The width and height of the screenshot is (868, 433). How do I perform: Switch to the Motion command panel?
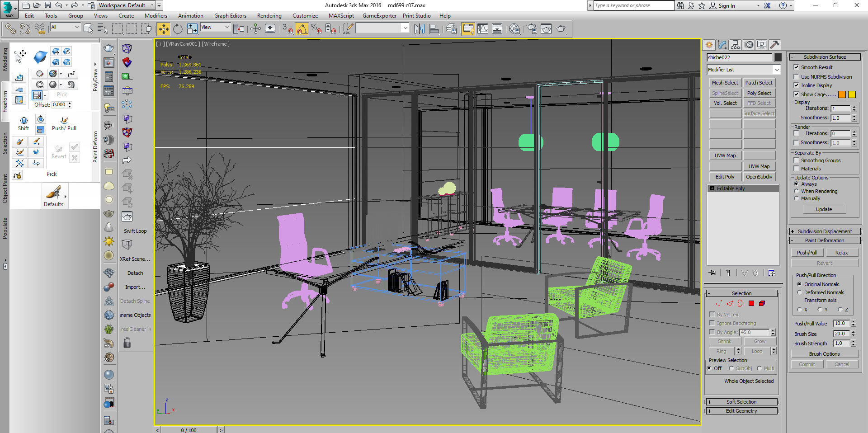coord(749,45)
